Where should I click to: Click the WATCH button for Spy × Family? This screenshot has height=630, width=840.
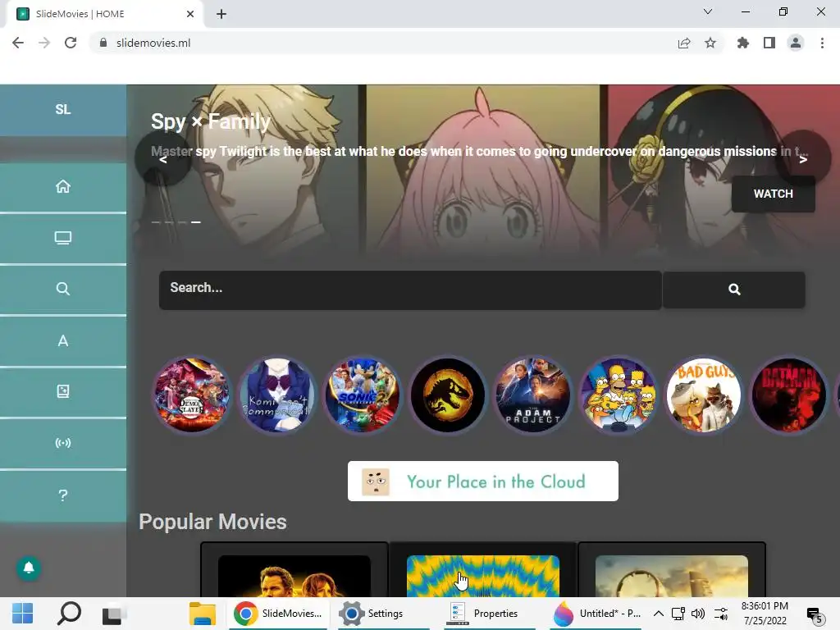773,194
